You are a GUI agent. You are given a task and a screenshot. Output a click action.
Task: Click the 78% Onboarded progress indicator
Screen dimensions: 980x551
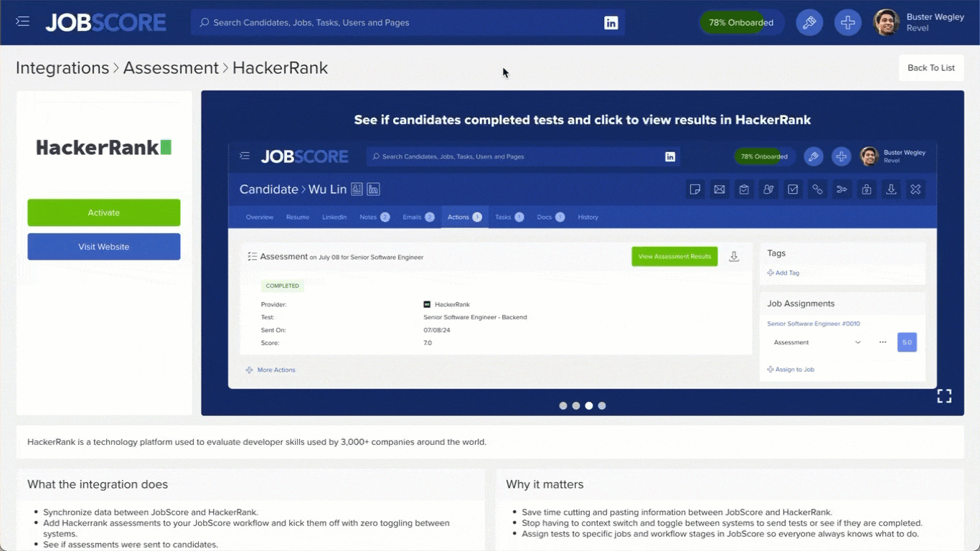740,22
